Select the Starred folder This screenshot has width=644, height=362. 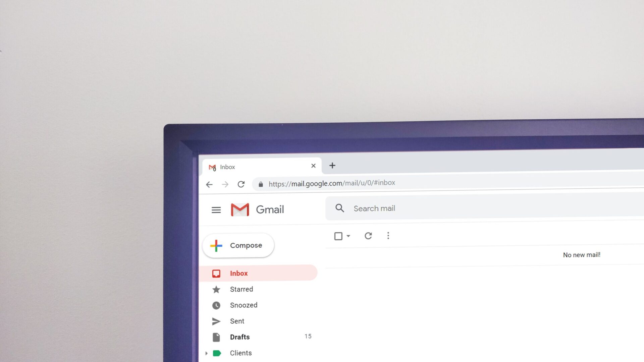[x=241, y=289]
